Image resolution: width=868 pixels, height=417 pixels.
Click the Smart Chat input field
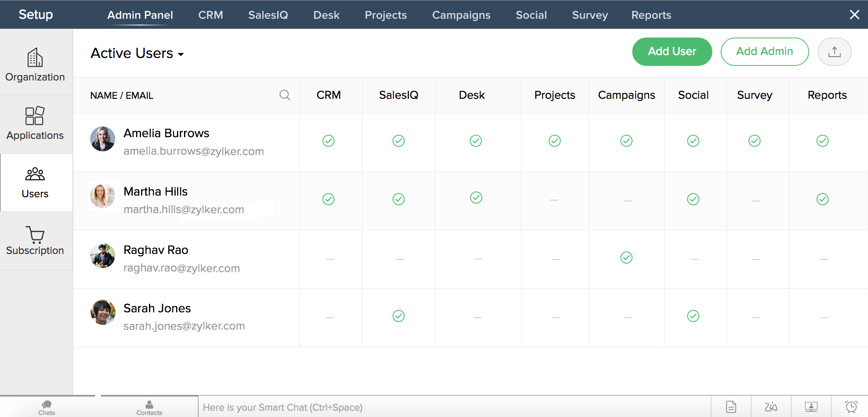[x=454, y=407]
